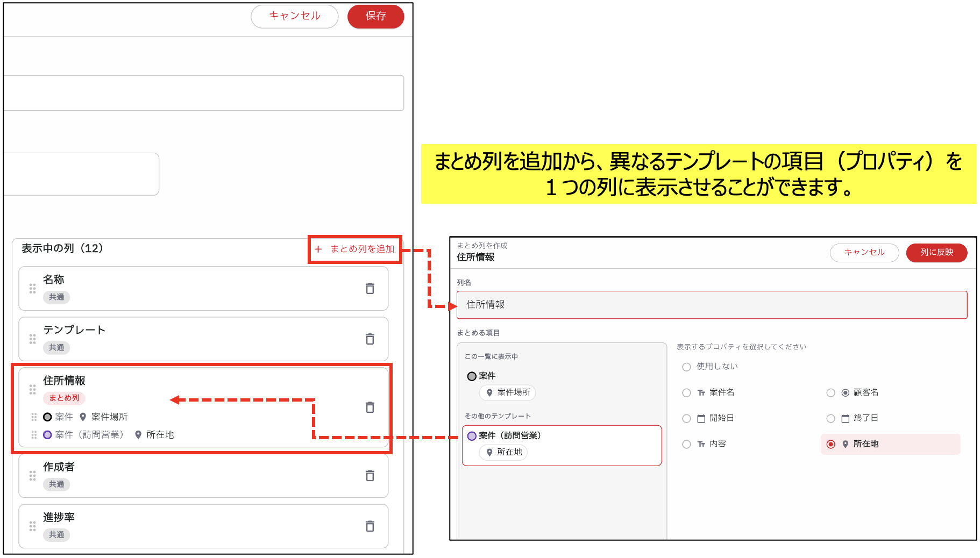Click the 共通 tag under 進捗率
This screenshot has width=980, height=558.
56,535
